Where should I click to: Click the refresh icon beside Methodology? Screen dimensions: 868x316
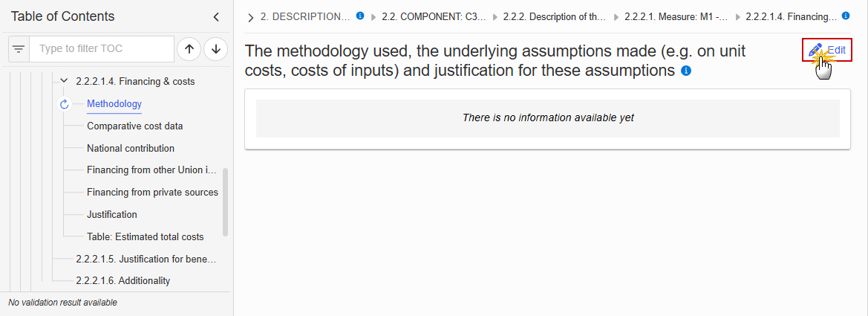(64, 103)
